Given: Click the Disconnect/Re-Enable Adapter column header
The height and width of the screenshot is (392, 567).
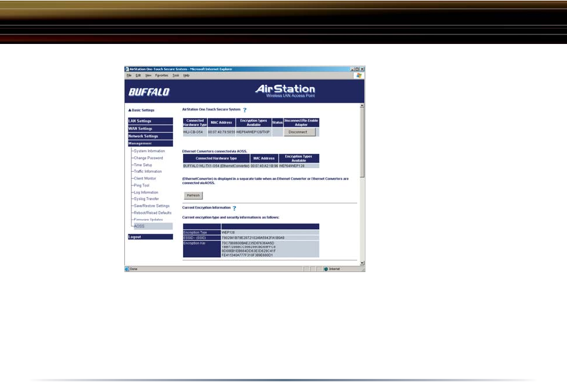Looking at the screenshot, I should pos(301,122).
